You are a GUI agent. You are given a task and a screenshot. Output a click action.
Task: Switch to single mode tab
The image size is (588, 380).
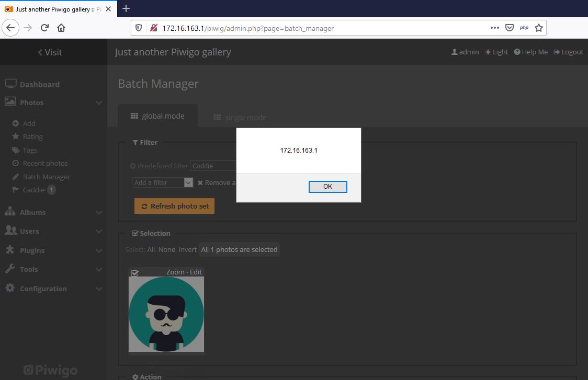click(x=240, y=118)
